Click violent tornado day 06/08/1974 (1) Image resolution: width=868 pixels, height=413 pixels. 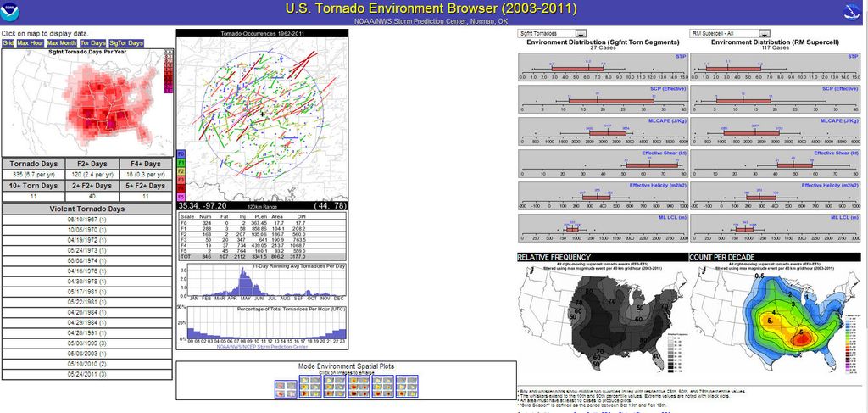click(87, 260)
